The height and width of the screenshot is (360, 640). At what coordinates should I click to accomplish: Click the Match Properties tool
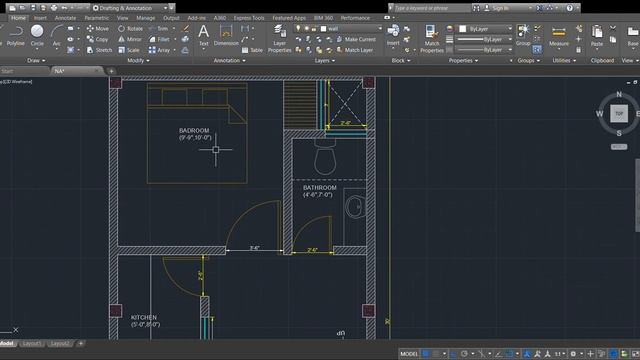pos(431,38)
